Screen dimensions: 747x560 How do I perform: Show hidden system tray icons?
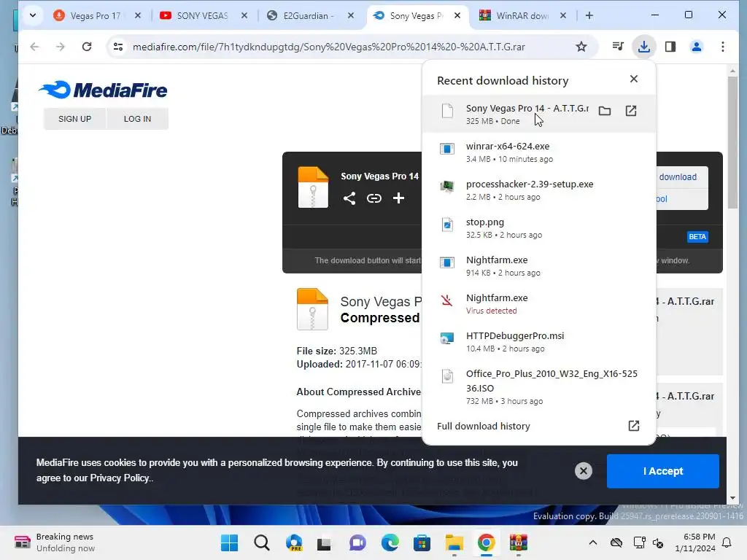(592, 542)
